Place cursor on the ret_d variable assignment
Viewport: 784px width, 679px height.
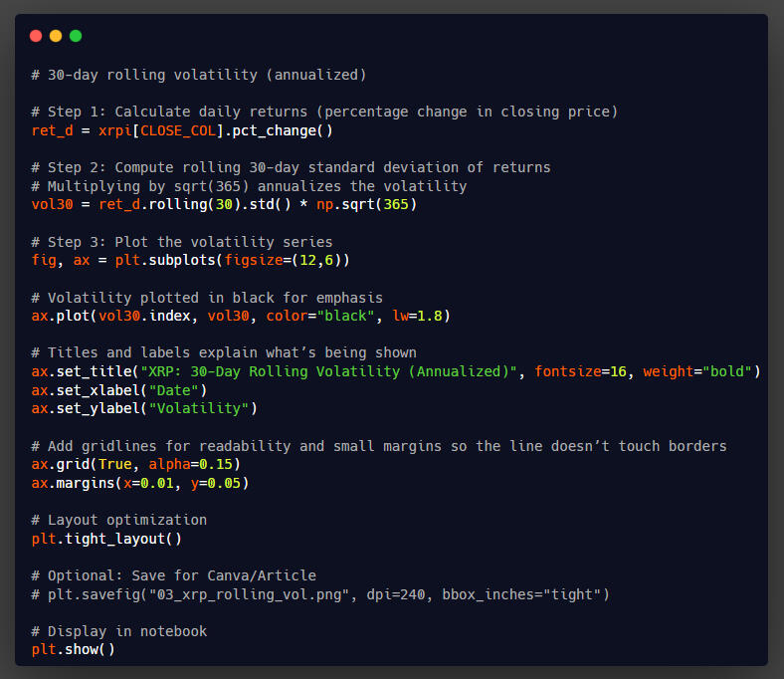[x=52, y=130]
